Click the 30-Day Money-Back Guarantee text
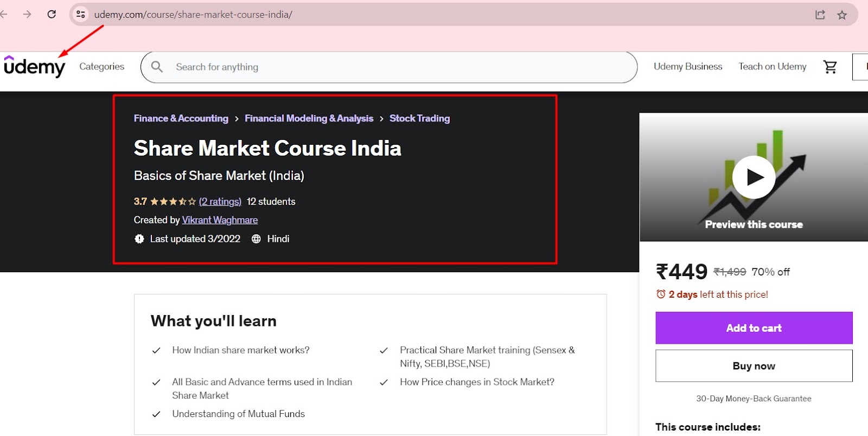Viewport: 868px width, 436px height. (x=754, y=399)
